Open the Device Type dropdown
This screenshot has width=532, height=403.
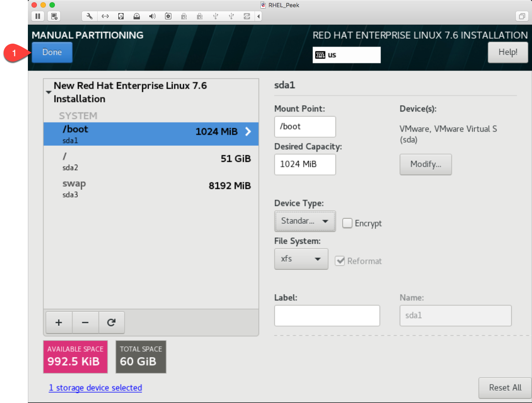[305, 221]
